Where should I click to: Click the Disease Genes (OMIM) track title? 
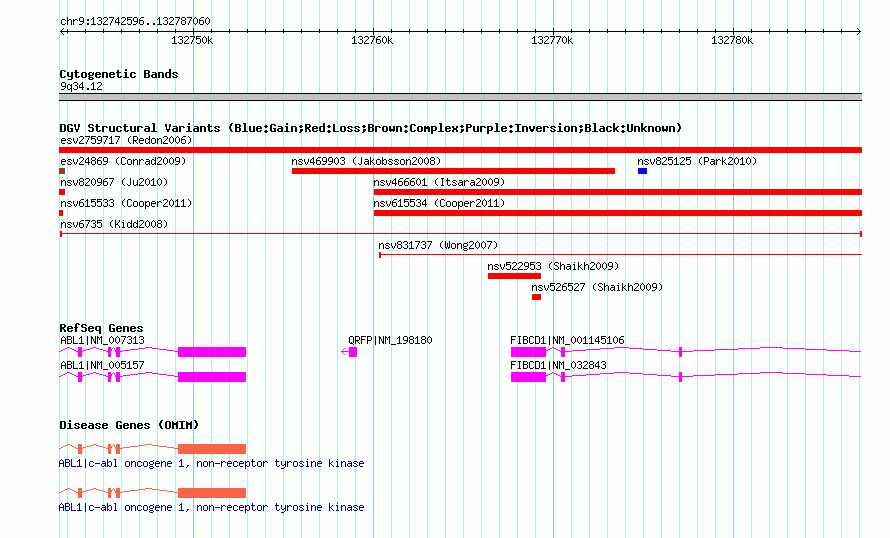(x=129, y=425)
